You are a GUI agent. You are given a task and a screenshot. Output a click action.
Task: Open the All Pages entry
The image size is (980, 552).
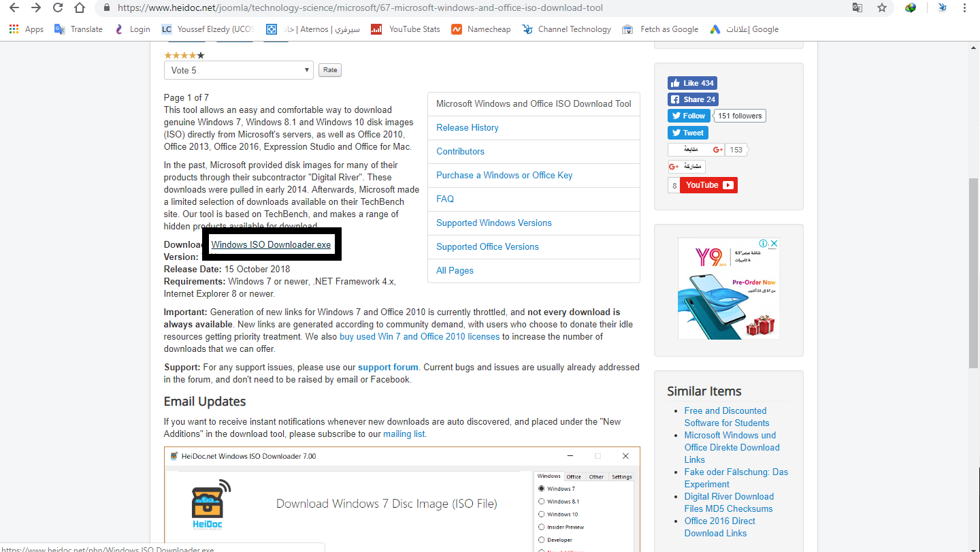(455, 270)
